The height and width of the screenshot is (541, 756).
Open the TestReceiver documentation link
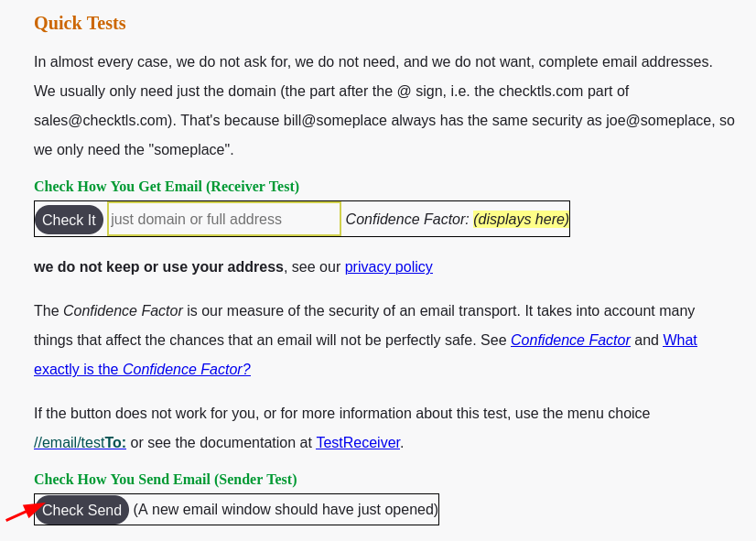[x=358, y=443]
